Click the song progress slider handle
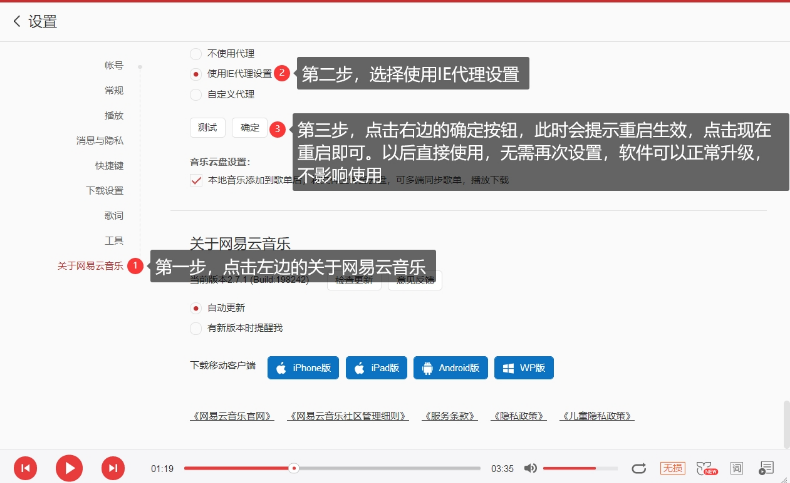Viewport: 790px width, 483px height. 294,468
